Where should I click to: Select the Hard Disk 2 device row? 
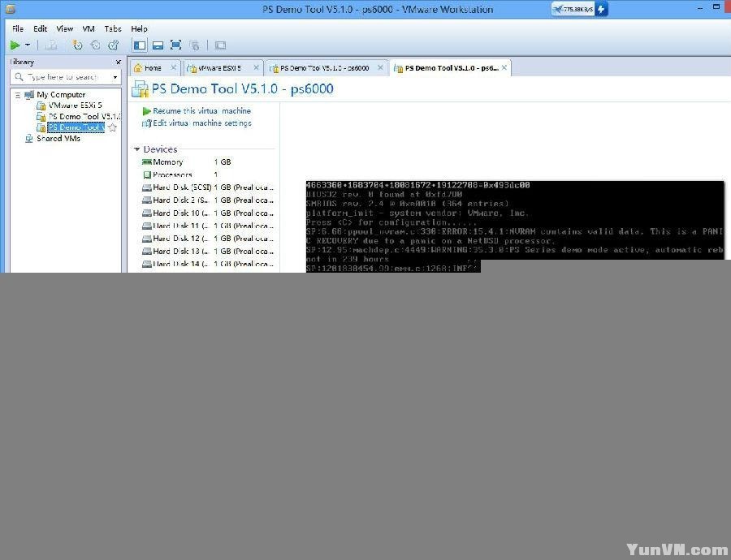click(x=207, y=200)
